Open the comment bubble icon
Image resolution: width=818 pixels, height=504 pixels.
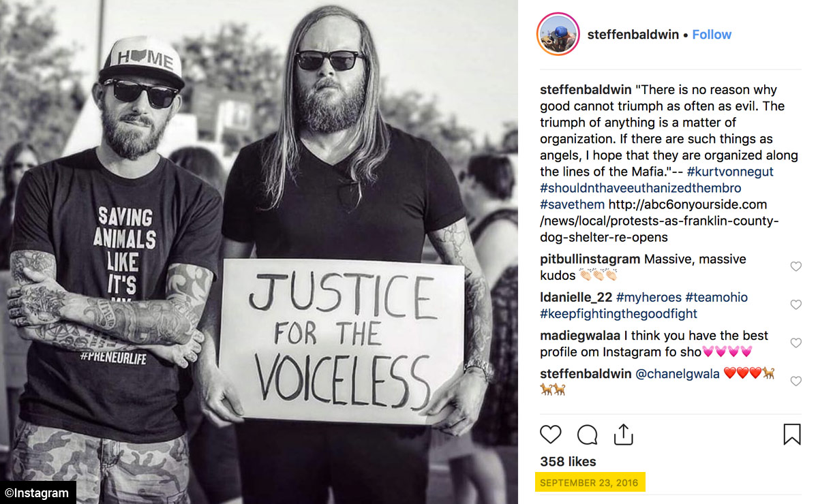[x=587, y=435]
